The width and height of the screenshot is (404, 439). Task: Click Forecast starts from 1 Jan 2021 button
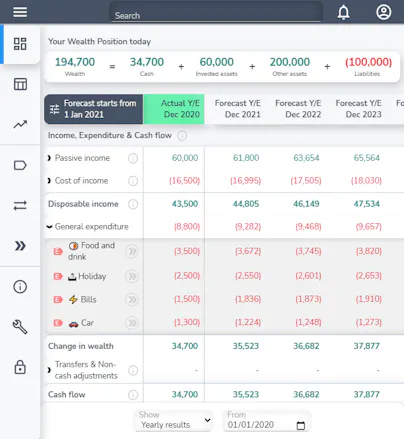(94, 109)
